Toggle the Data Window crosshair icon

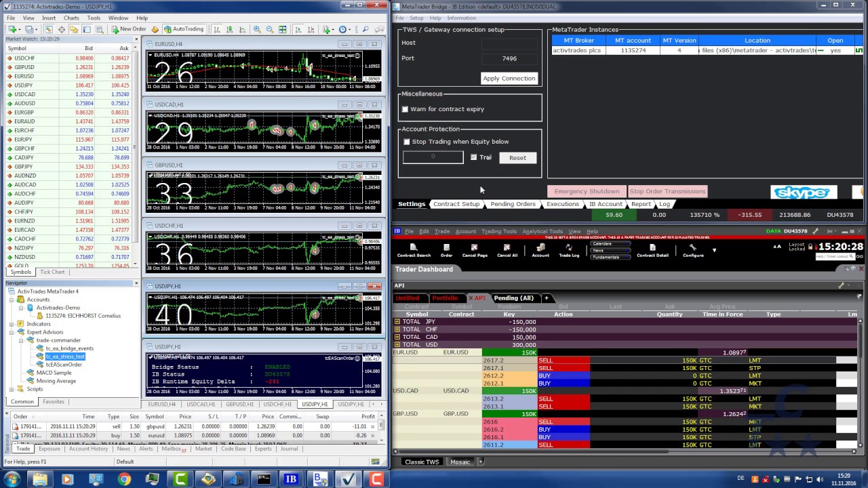[61, 29]
